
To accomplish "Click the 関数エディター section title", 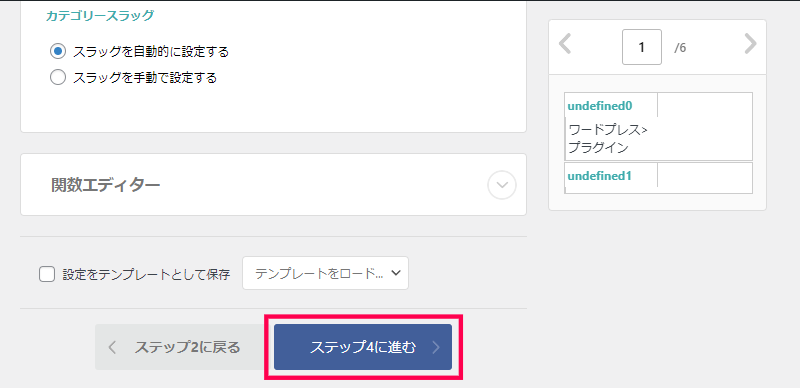I will 106,184.
